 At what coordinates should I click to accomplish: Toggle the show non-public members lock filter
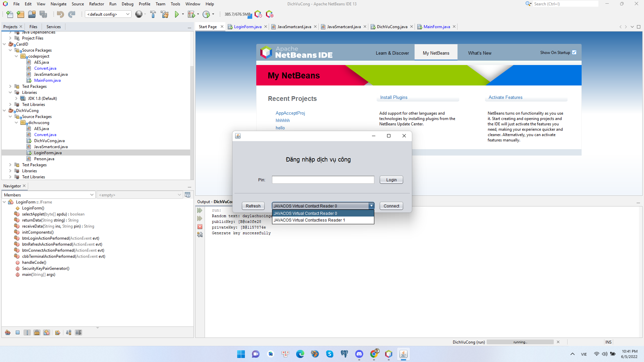pyautogui.click(x=37, y=332)
